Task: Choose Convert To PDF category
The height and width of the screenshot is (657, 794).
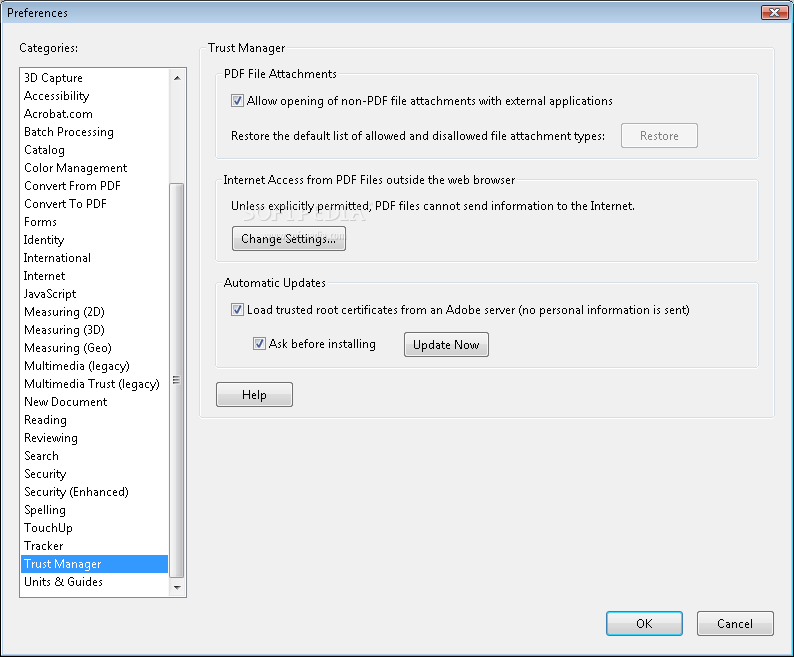Action: [x=94, y=204]
